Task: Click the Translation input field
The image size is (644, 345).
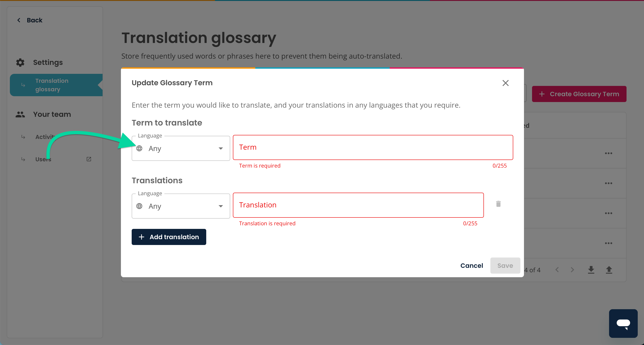Action: tap(358, 205)
